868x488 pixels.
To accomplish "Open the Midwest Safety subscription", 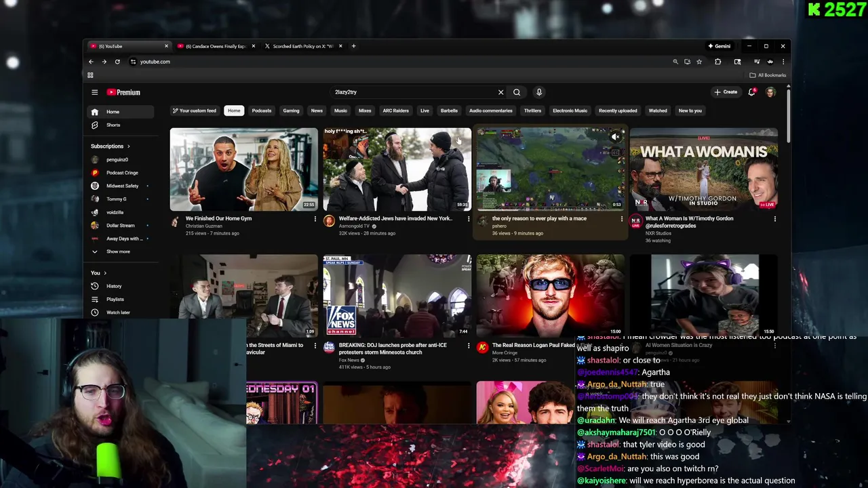I will pos(121,186).
